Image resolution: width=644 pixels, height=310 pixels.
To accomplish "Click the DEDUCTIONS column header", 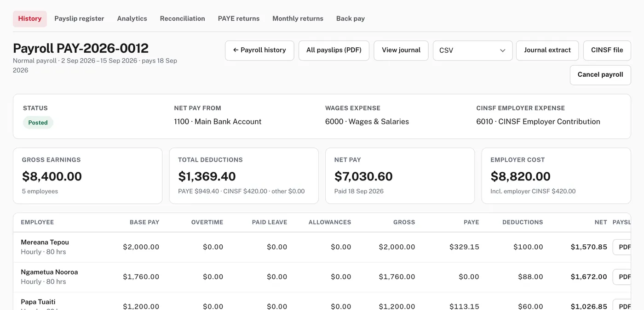I will 523,222.
